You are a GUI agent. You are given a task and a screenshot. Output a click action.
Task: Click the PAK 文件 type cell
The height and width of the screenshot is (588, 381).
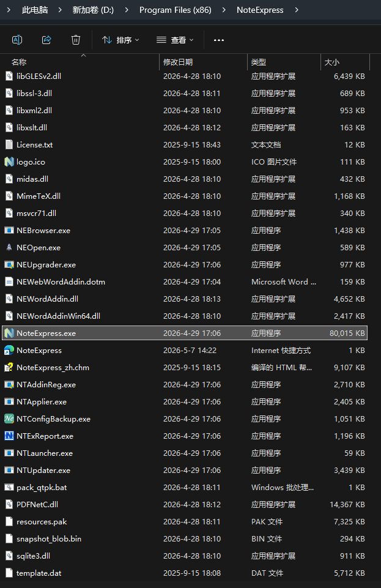coord(267,522)
